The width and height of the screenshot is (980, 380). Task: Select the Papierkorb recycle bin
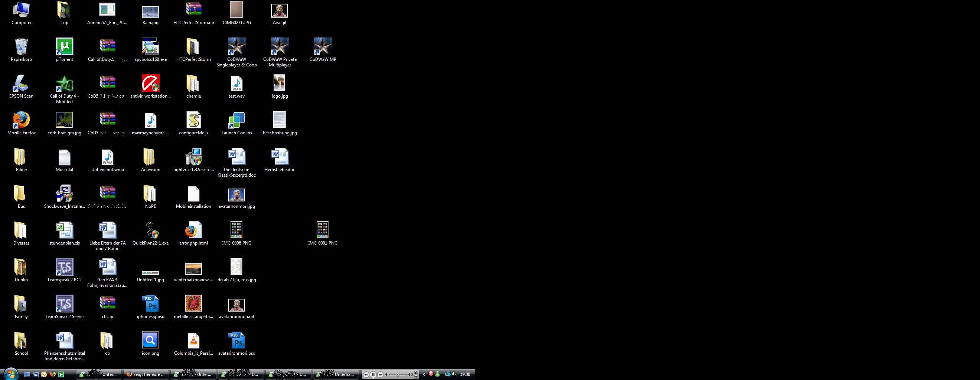[x=21, y=47]
